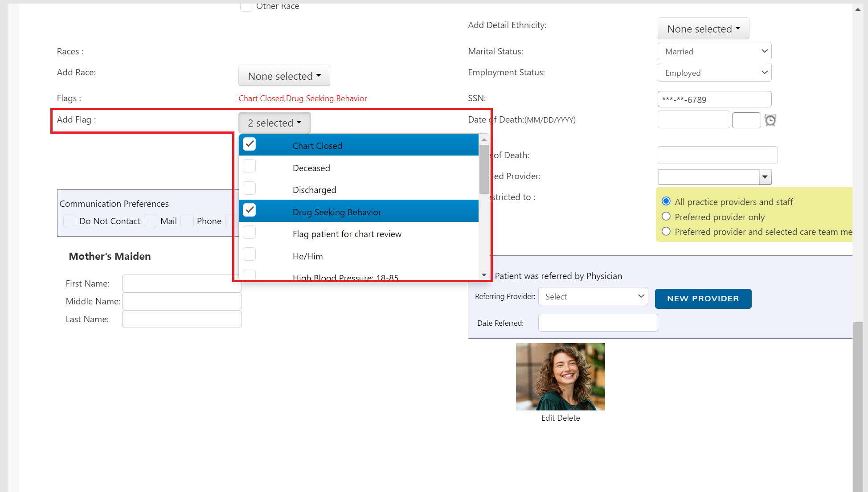Screen dimensions: 868x492
Task: Check the Mail communication checkbox
Action: pyautogui.click(x=151, y=221)
